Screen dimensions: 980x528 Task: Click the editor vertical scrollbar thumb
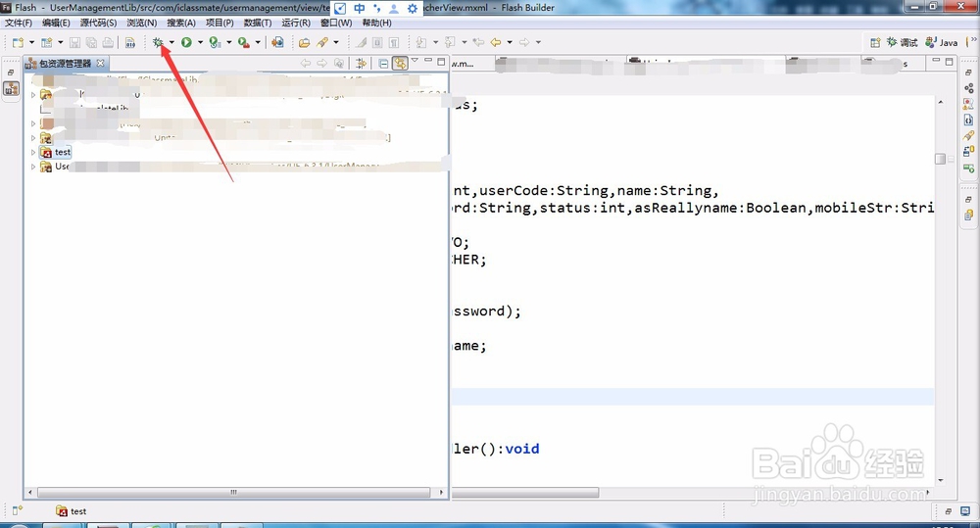click(940, 159)
